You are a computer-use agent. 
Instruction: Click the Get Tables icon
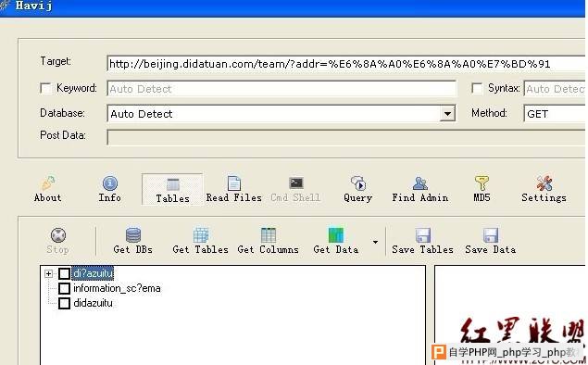(201, 234)
